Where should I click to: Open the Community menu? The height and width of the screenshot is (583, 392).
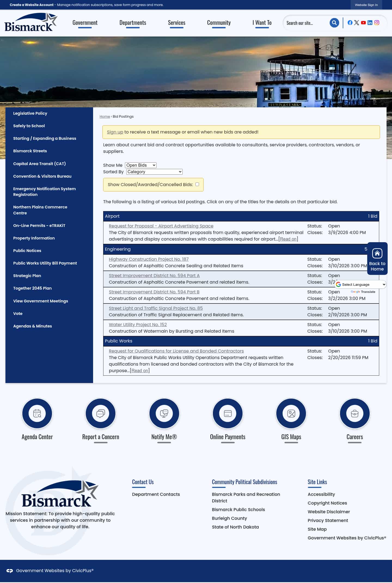[x=219, y=23]
